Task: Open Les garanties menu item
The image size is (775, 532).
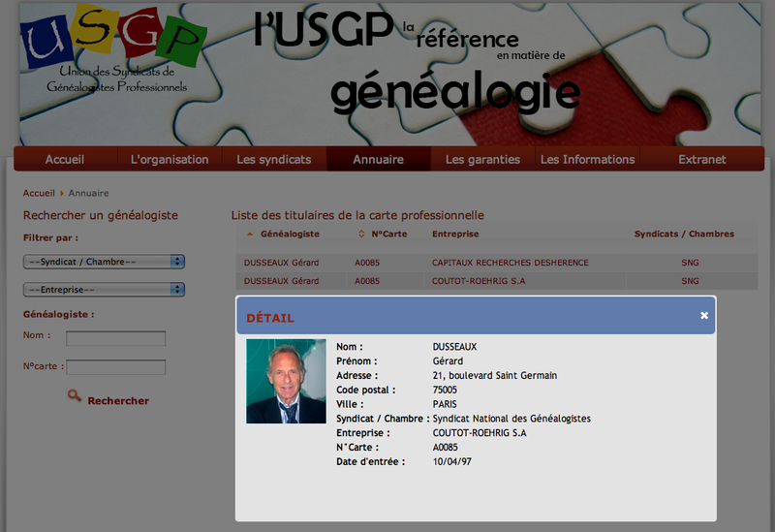Action: pyautogui.click(x=482, y=159)
